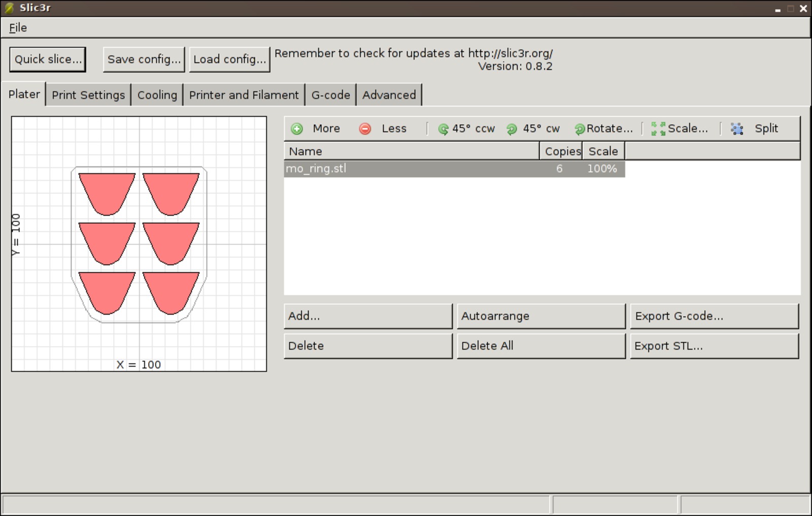Click the Load config... button

pyautogui.click(x=229, y=59)
